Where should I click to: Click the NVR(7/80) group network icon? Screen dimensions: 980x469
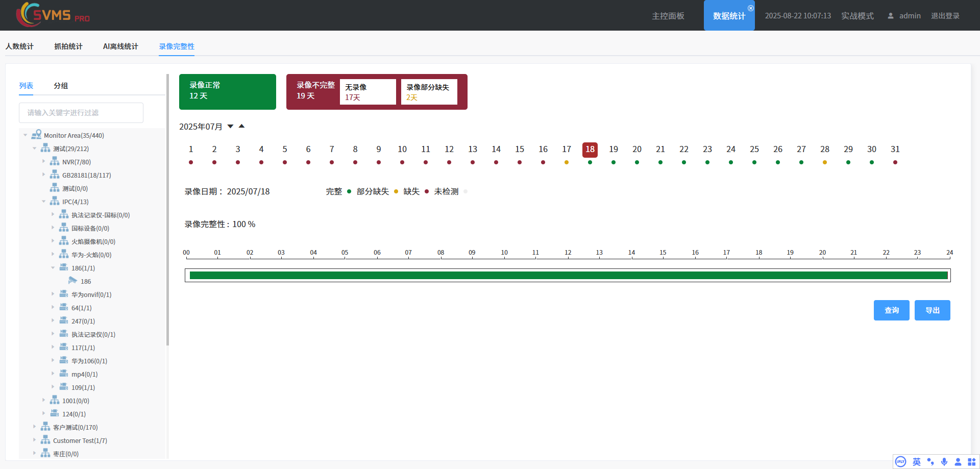pyautogui.click(x=55, y=161)
